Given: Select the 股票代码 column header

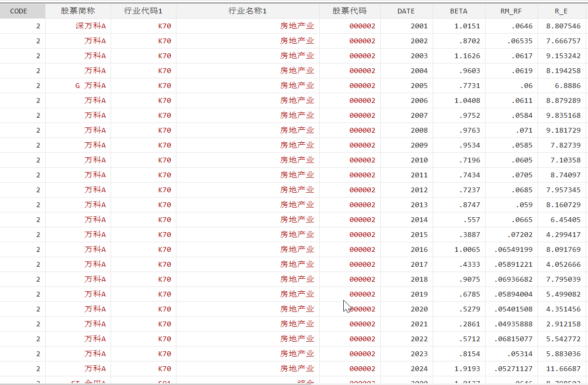Looking at the screenshot, I should pos(350,11).
